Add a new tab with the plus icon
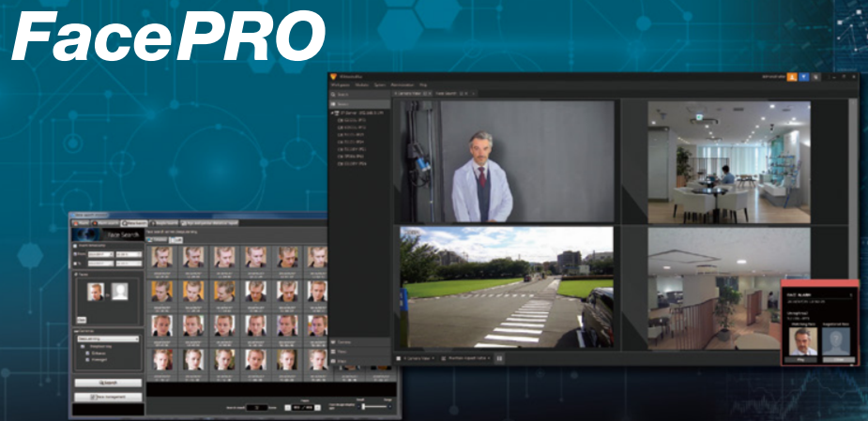 (474, 94)
